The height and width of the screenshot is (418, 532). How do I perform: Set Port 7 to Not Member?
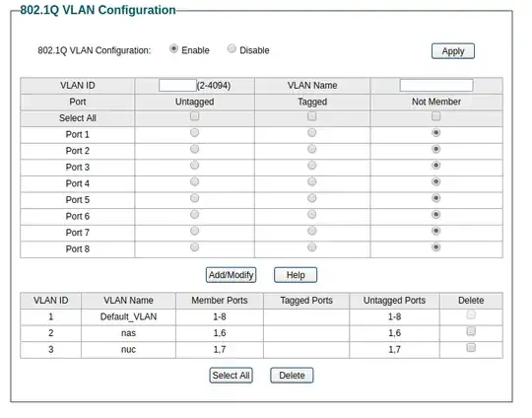(x=436, y=231)
